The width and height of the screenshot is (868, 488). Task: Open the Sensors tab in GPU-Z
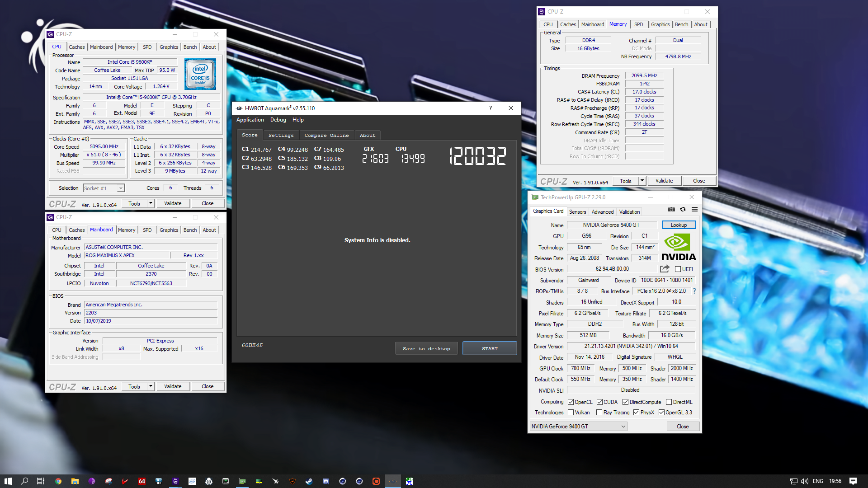pos(577,212)
